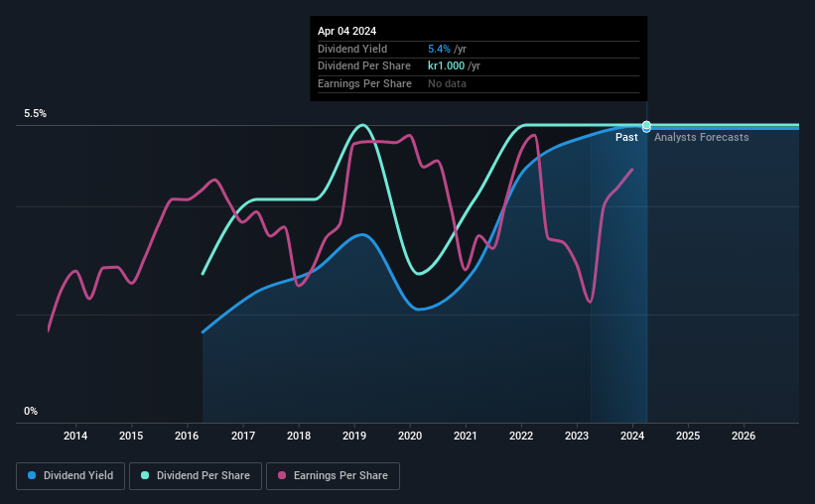Click the Dividend Per Share tooltip row label

click(x=364, y=66)
